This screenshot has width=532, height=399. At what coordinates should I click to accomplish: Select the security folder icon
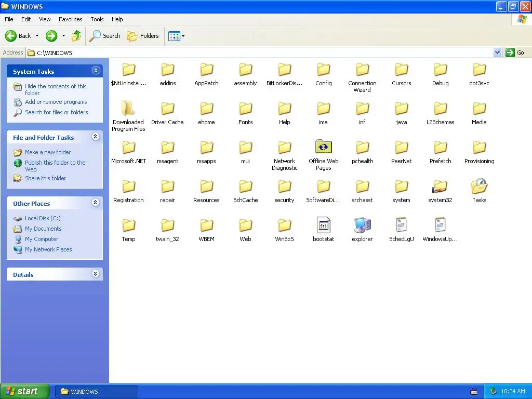[x=285, y=187]
